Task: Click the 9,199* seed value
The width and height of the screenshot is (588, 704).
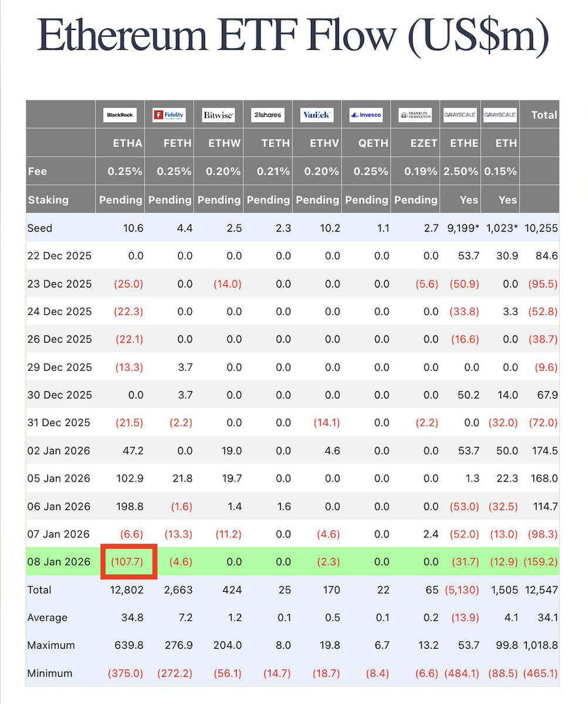Action: click(463, 228)
